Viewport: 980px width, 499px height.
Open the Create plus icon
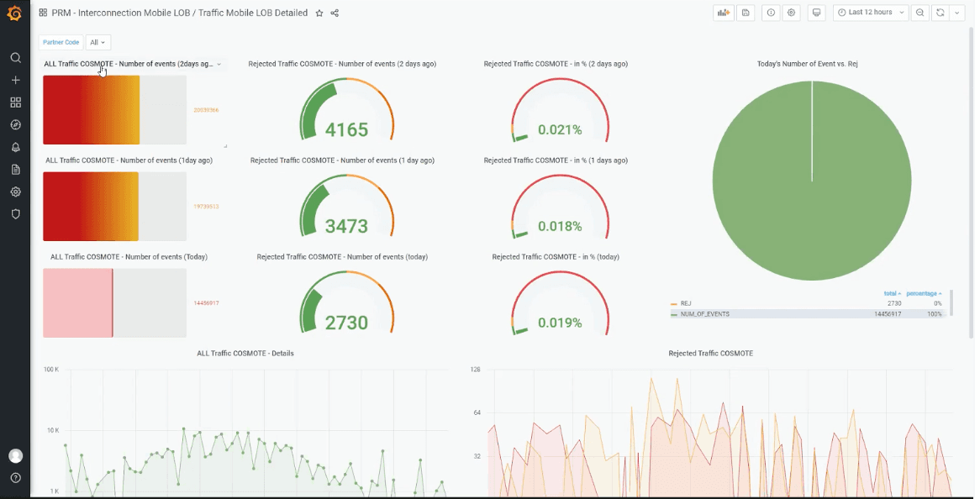coord(15,80)
